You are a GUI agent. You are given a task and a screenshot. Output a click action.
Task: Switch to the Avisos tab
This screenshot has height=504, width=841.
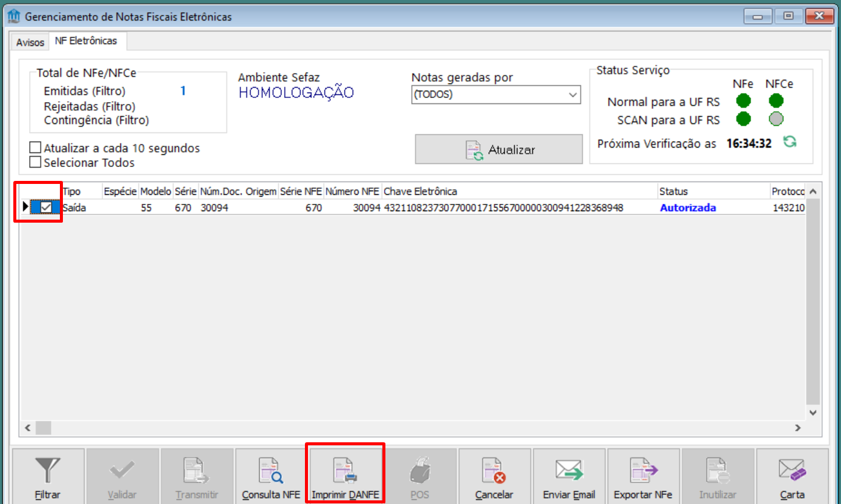(x=30, y=43)
